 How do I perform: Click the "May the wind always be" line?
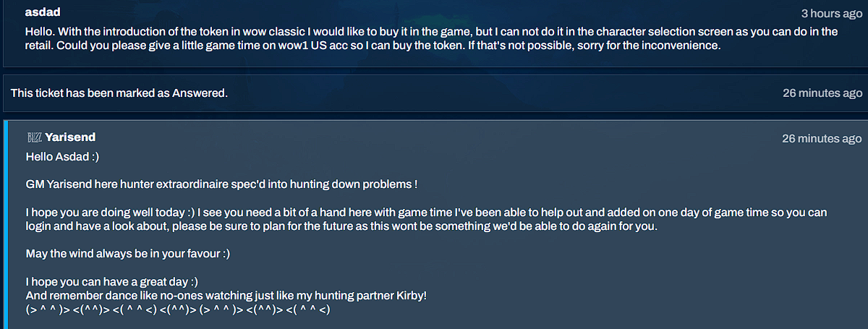point(128,254)
